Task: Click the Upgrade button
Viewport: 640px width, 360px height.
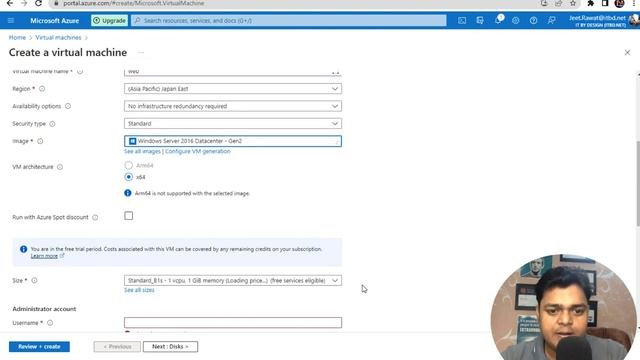Action: [109, 20]
